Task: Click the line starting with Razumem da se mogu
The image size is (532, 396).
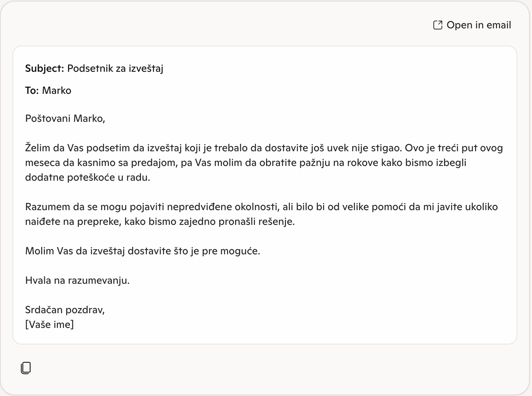Action: click(x=261, y=207)
